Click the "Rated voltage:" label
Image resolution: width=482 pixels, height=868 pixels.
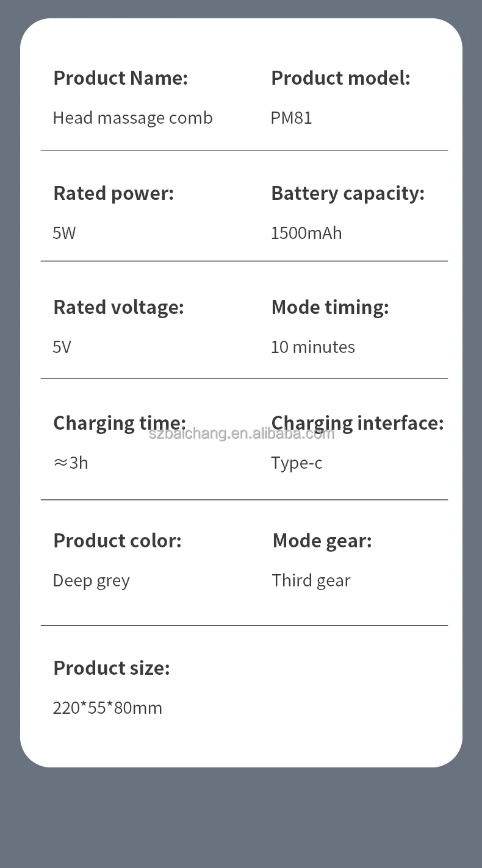coord(118,307)
